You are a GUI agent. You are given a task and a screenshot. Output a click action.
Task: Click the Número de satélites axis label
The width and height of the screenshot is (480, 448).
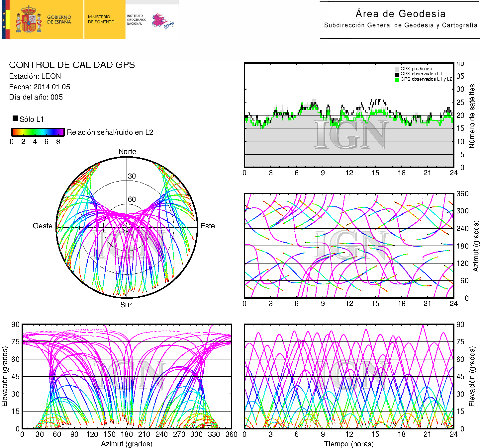pyautogui.click(x=472, y=116)
